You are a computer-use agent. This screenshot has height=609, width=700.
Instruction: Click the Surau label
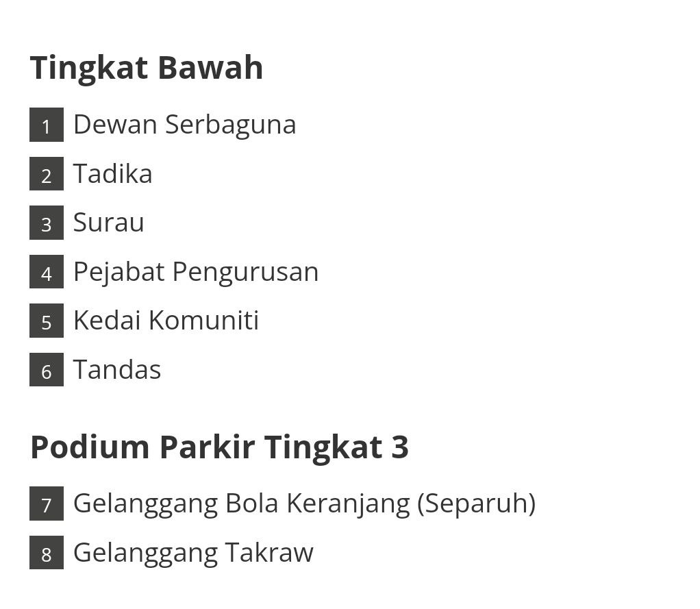click(x=109, y=223)
